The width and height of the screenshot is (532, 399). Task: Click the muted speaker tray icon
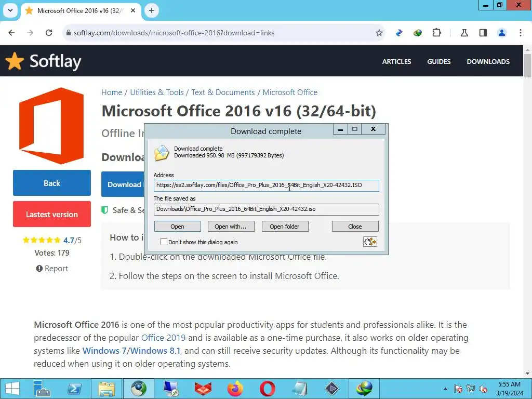click(483, 389)
